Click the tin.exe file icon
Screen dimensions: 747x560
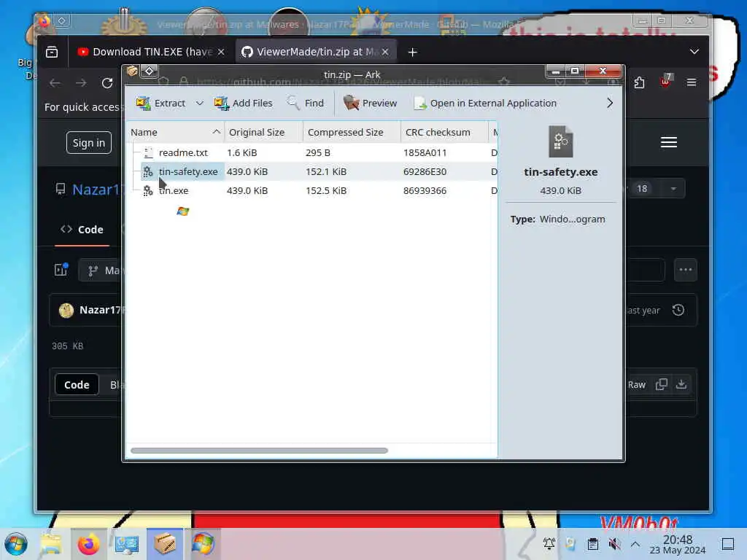148,190
